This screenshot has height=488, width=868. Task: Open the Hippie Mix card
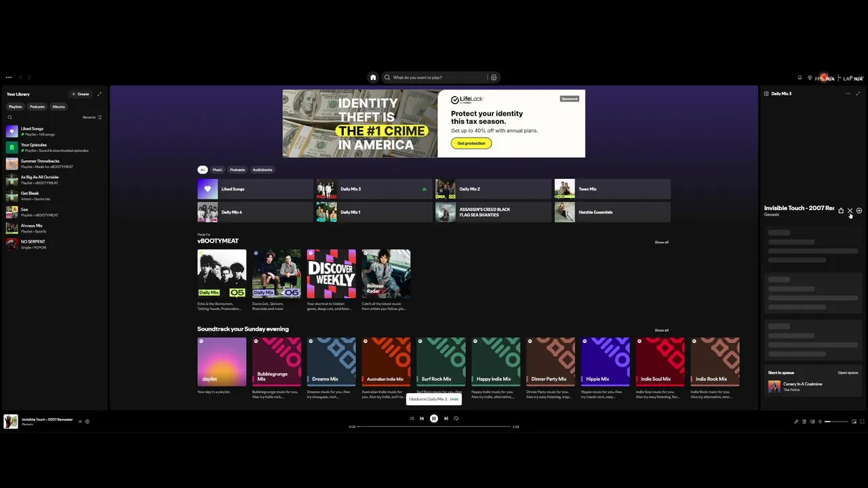point(606,367)
